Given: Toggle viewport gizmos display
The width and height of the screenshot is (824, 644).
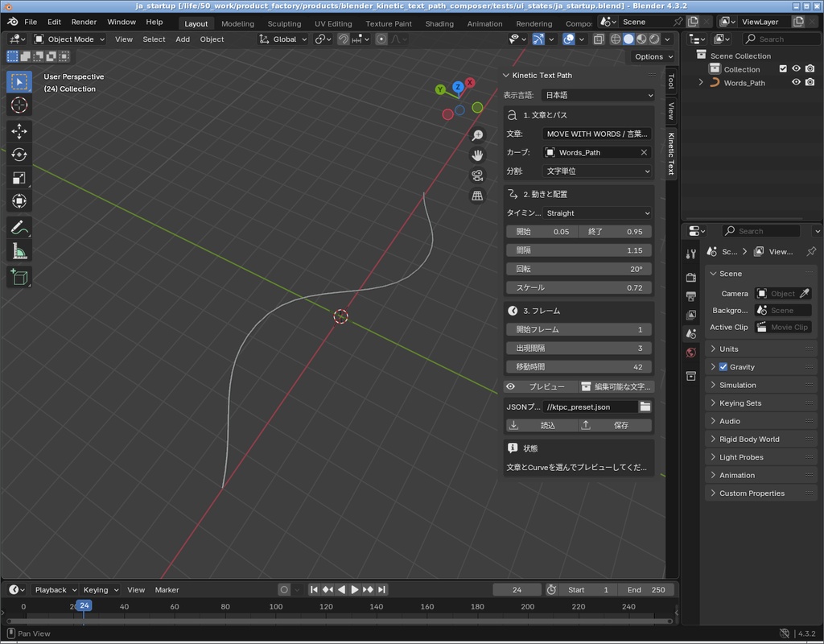Looking at the screenshot, I should pos(538,39).
